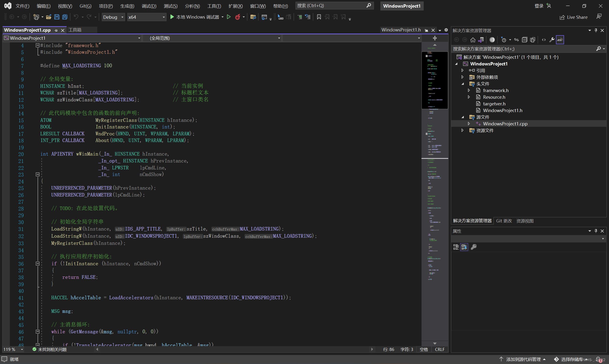Select the Debug configuration dropdown
609x364 pixels.
tap(112, 17)
